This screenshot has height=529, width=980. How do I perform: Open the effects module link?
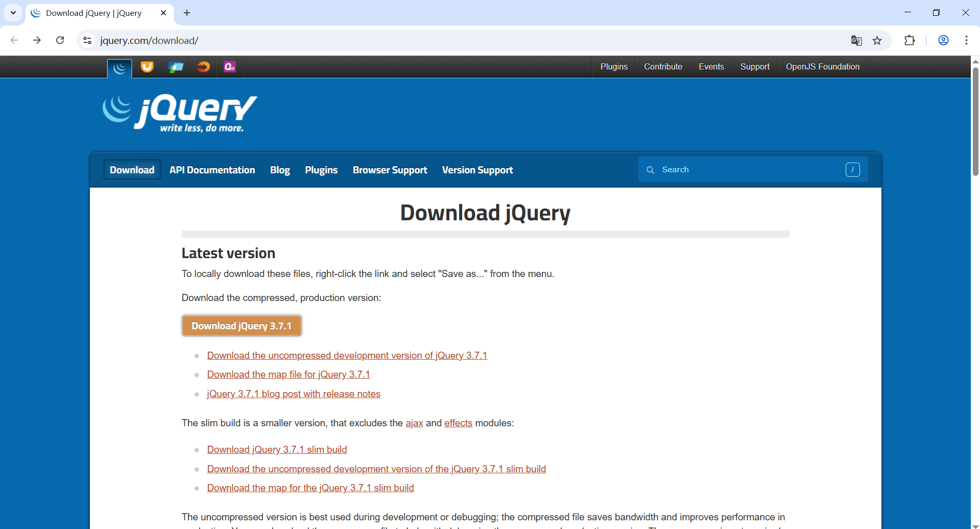458,423
